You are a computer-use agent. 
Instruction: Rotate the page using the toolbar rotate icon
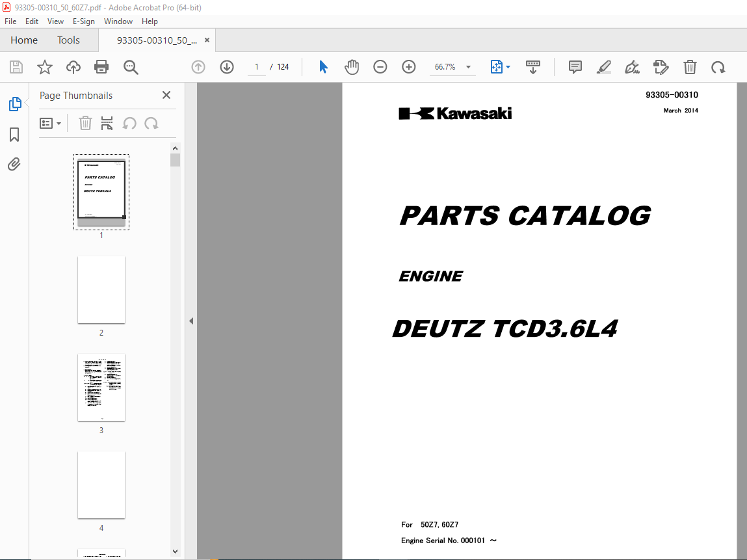click(x=718, y=67)
